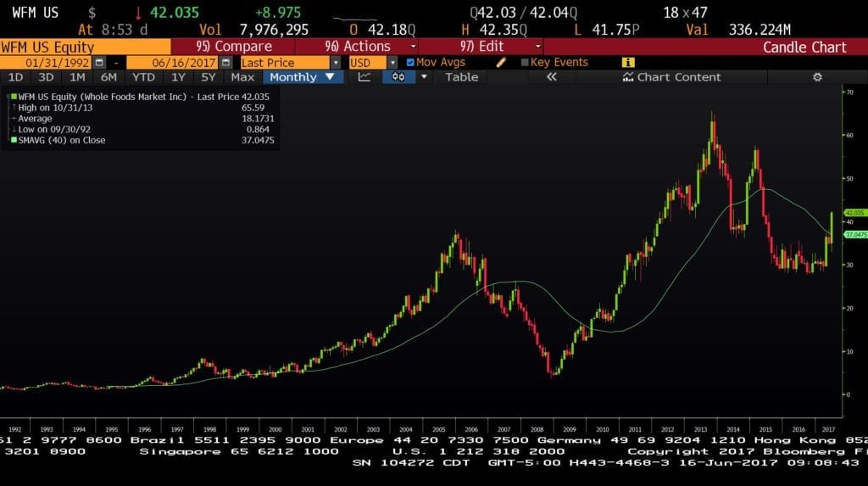Viewport: 868px width, 486px height.
Task: Click the 2013 label on time axis
Action: (x=700, y=429)
